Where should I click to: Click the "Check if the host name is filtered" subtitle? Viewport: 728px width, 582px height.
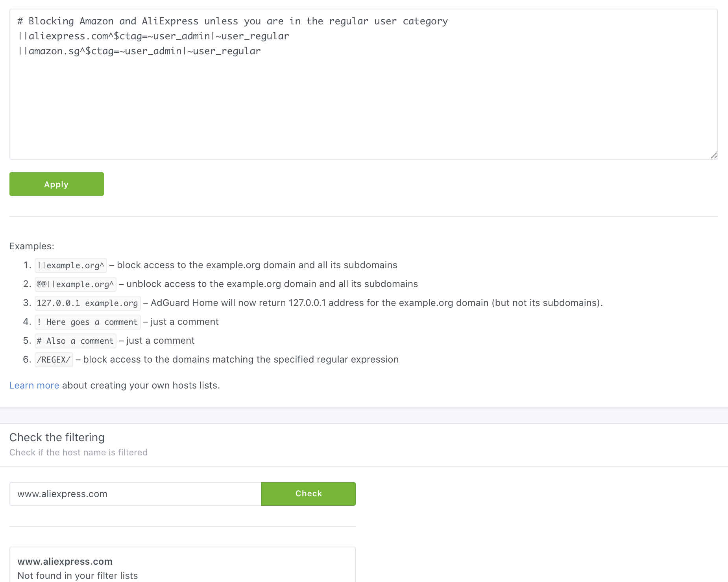point(78,452)
